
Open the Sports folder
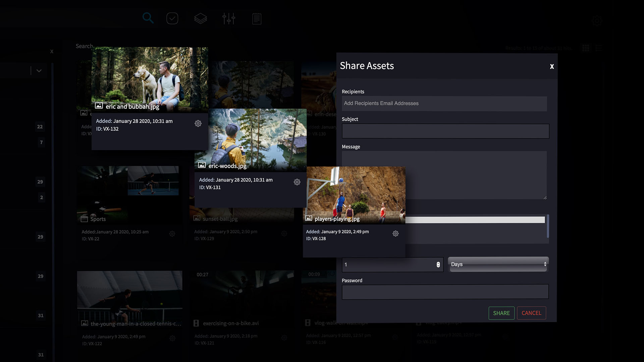tap(128, 195)
